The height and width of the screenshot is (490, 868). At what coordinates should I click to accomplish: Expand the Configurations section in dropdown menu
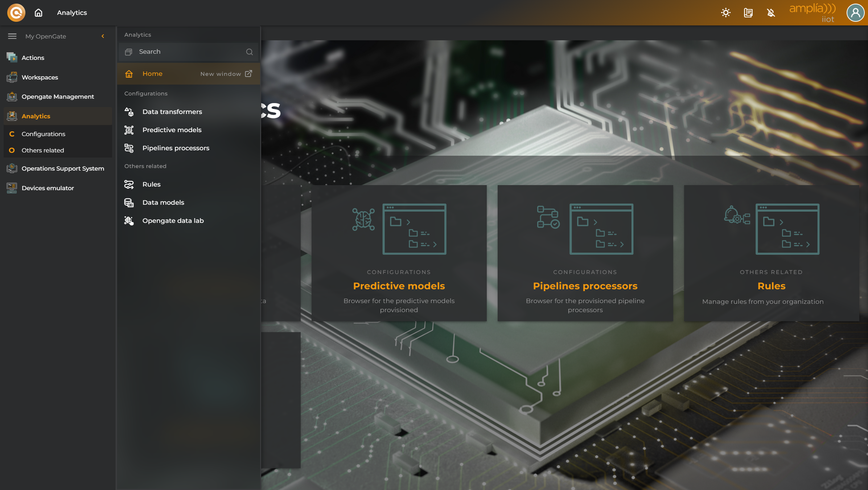pyautogui.click(x=145, y=93)
